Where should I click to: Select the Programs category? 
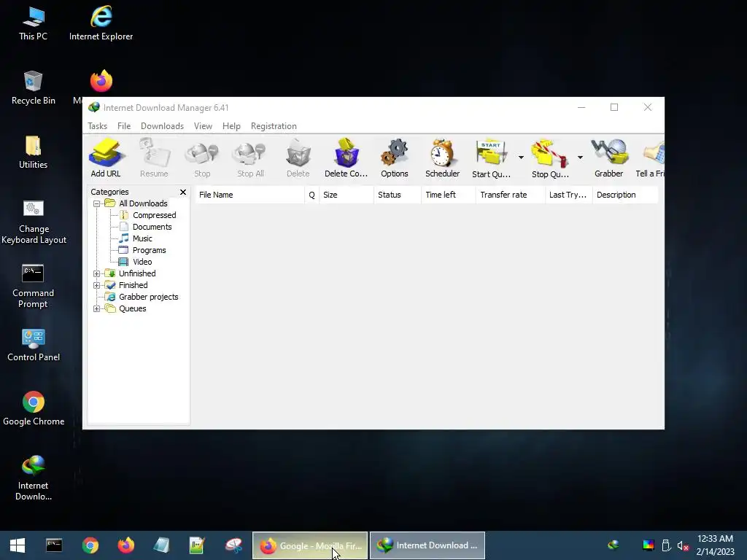149,250
